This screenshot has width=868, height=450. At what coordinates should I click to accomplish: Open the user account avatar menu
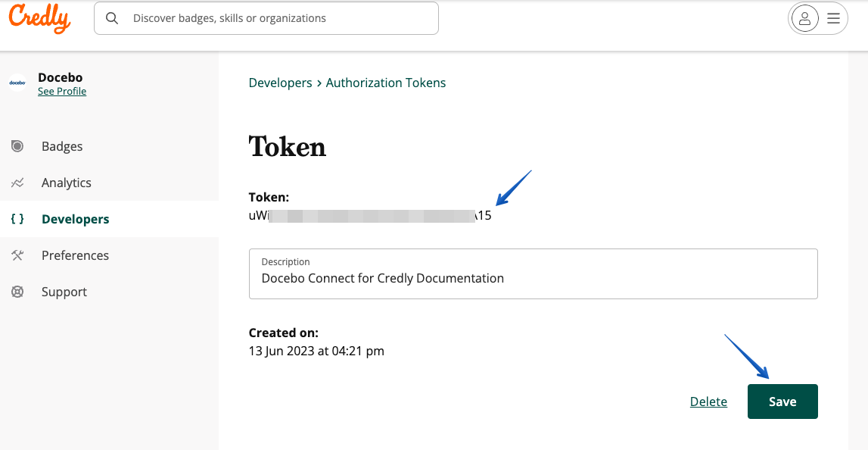[x=804, y=18]
